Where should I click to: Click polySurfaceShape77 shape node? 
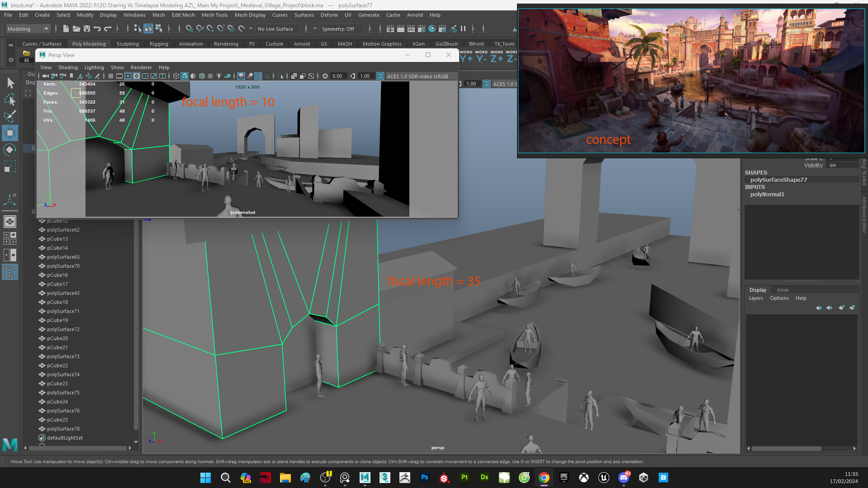point(778,180)
